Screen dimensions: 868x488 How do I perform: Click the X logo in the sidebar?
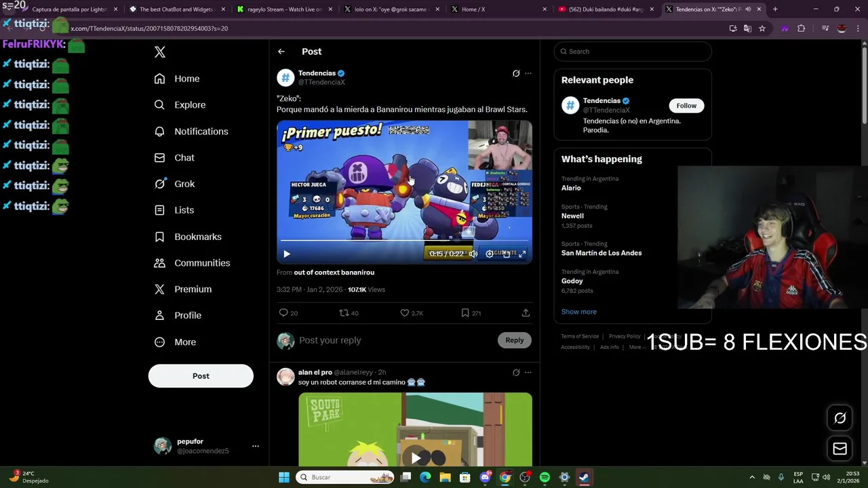[x=160, y=52]
